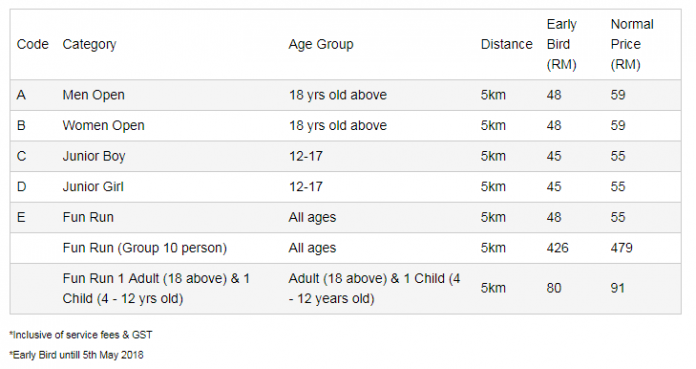Click the Normal Price (RM) header
Screen dimensions: 696x369
click(632, 44)
